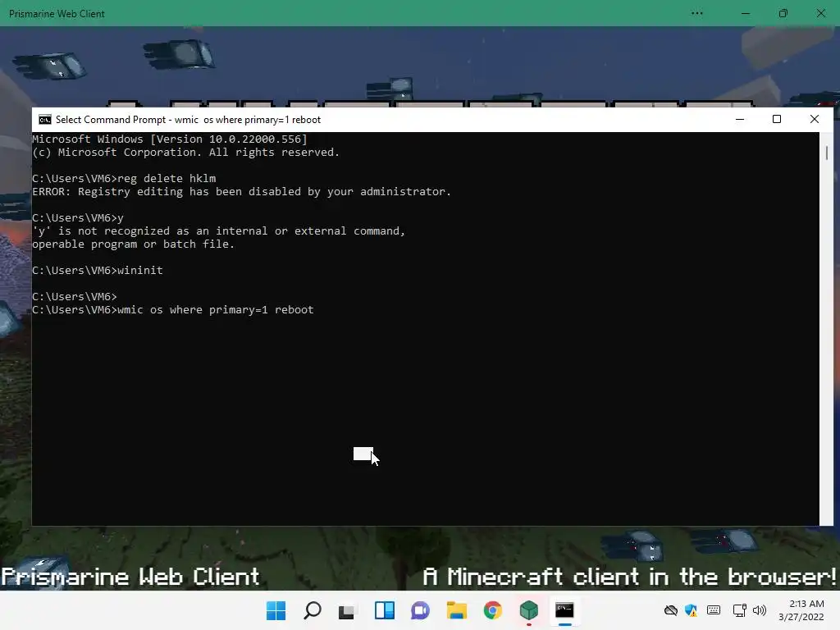Open taskbar Search magnifier

[x=313, y=610]
